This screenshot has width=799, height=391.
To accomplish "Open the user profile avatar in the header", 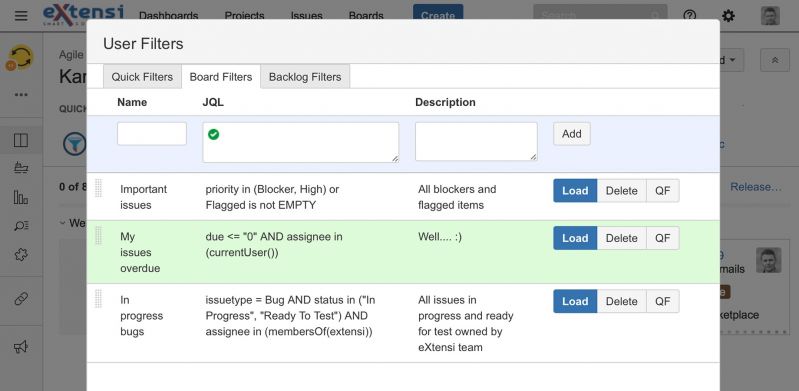I will 770,16.
